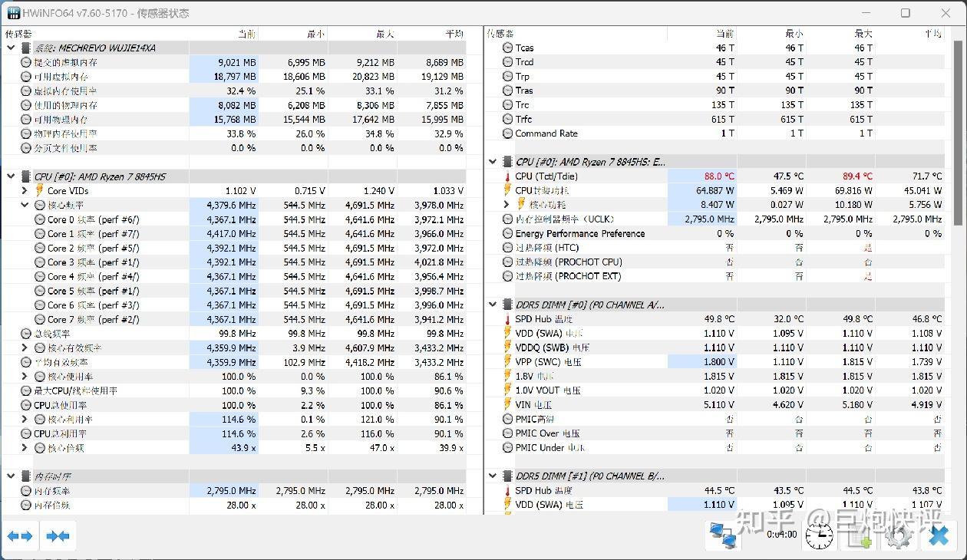Image resolution: width=967 pixels, height=560 pixels.
Task: Collapse the right panel CPU [#0] E... group
Action: tap(493, 162)
